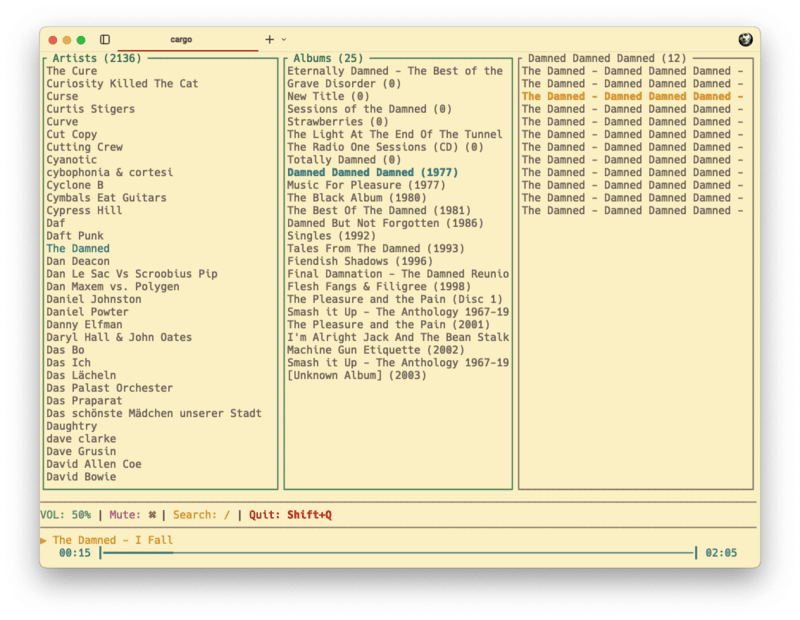The image size is (800, 620).
Task: Click the orange play indicator triangle
Action: (43, 540)
